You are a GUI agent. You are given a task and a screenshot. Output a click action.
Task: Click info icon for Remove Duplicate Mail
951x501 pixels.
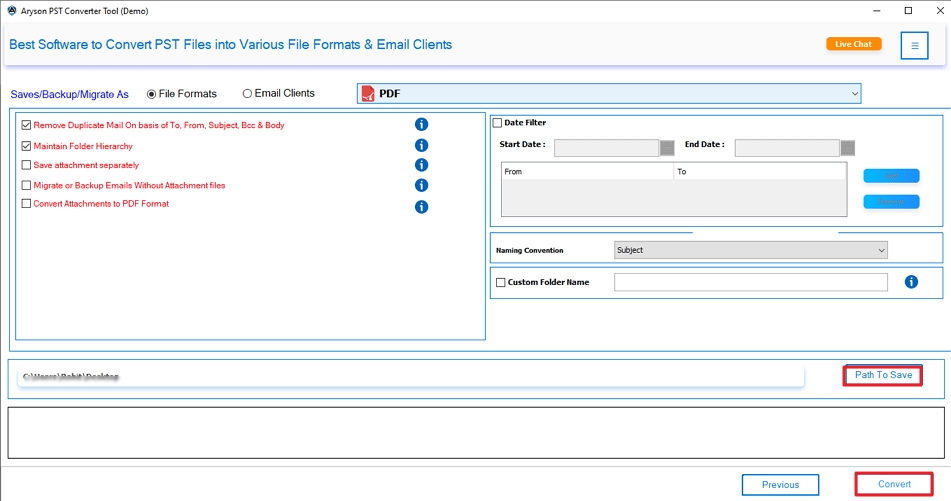click(422, 124)
